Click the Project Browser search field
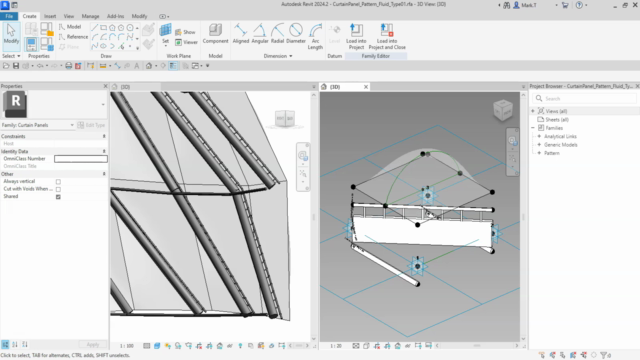 tap(584, 98)
